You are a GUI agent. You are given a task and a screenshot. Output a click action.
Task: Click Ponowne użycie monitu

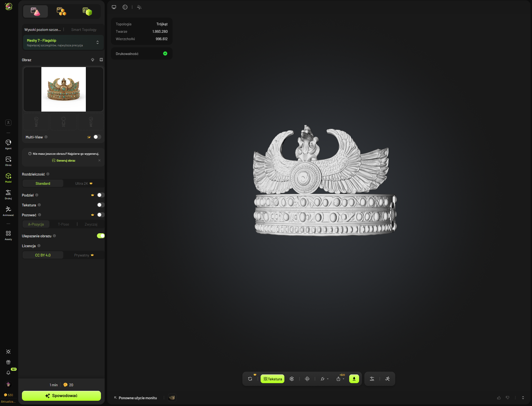(x=136, y=398)
